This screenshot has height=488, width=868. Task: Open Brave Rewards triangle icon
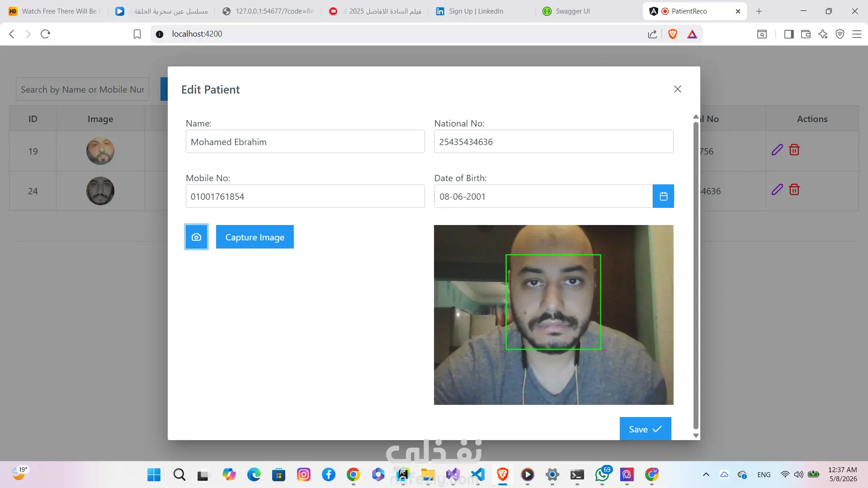(x=692, y=34)
